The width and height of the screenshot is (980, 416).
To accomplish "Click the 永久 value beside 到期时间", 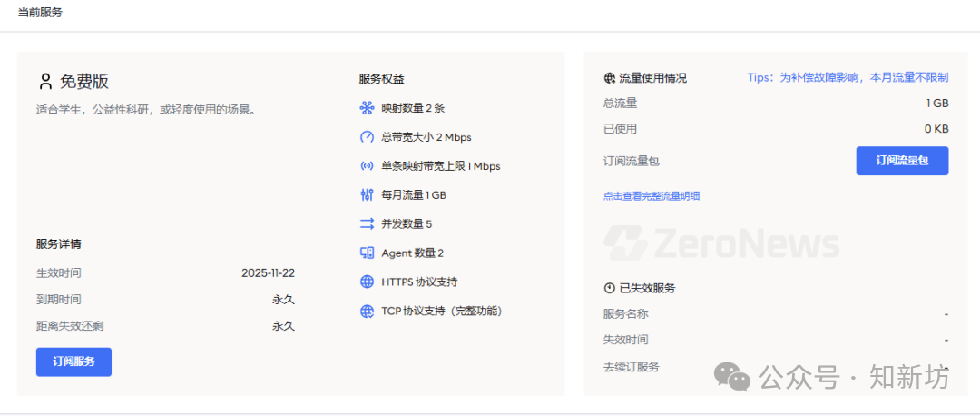I will (283, 300).
